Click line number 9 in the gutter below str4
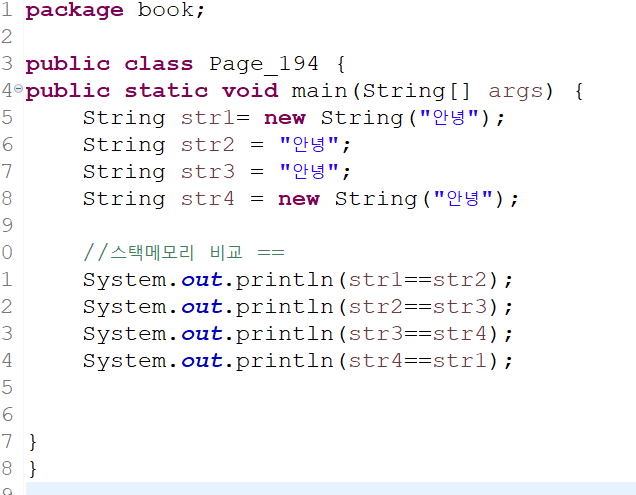636x495 pixels. coord(7,226)
